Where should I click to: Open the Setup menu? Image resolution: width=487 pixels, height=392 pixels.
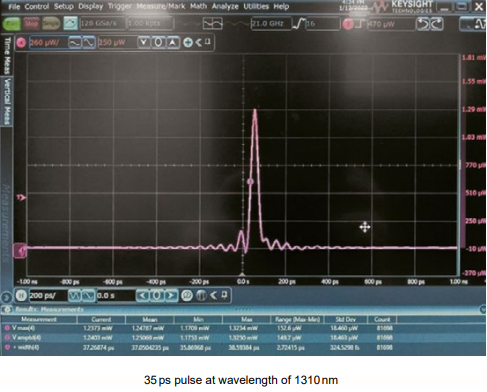click(64, 6)
